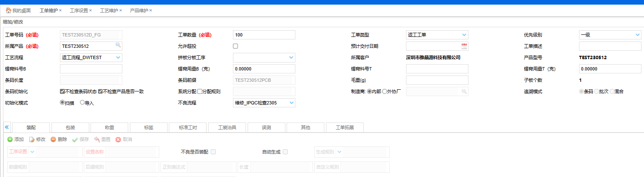
Task: Open the 工装治具 tab
Action: pos(228,128)
